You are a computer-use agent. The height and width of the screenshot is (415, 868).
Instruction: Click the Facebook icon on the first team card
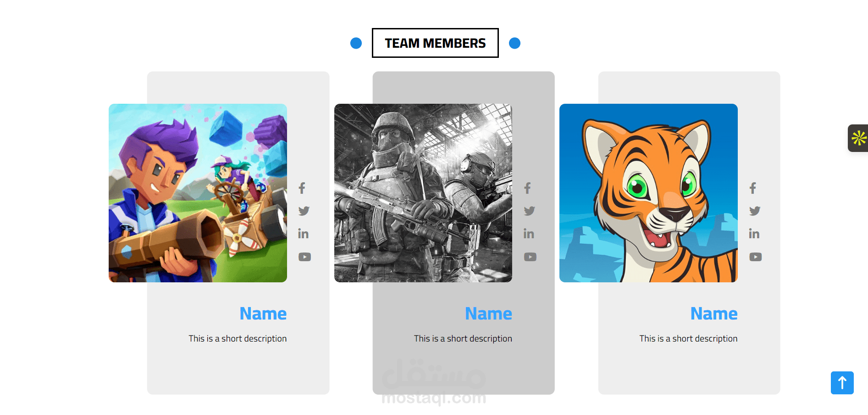302,188
